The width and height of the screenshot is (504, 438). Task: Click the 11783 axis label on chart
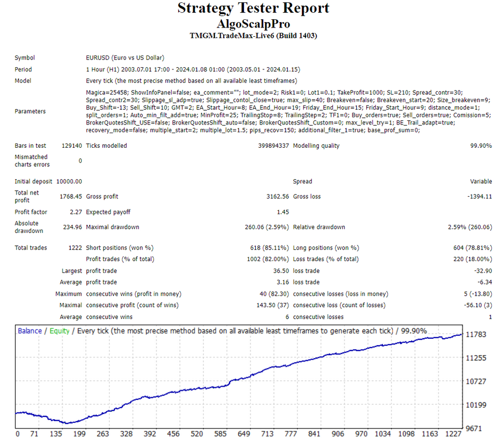(476, 335)
